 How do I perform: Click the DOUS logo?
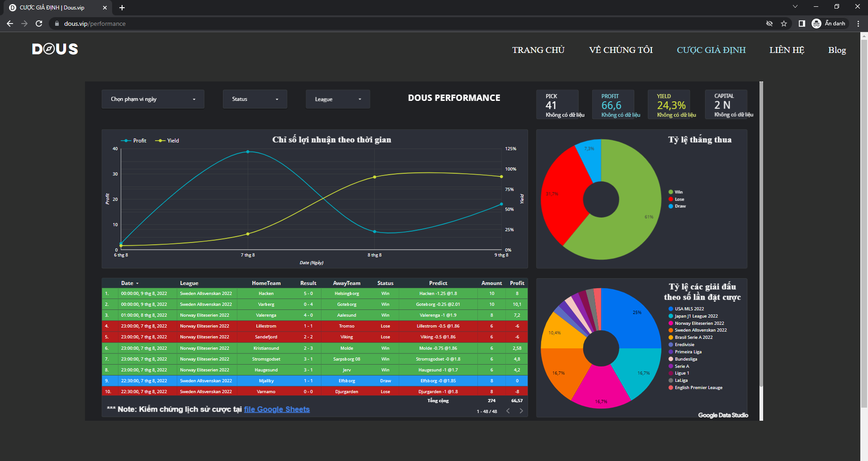coord(55,49)
